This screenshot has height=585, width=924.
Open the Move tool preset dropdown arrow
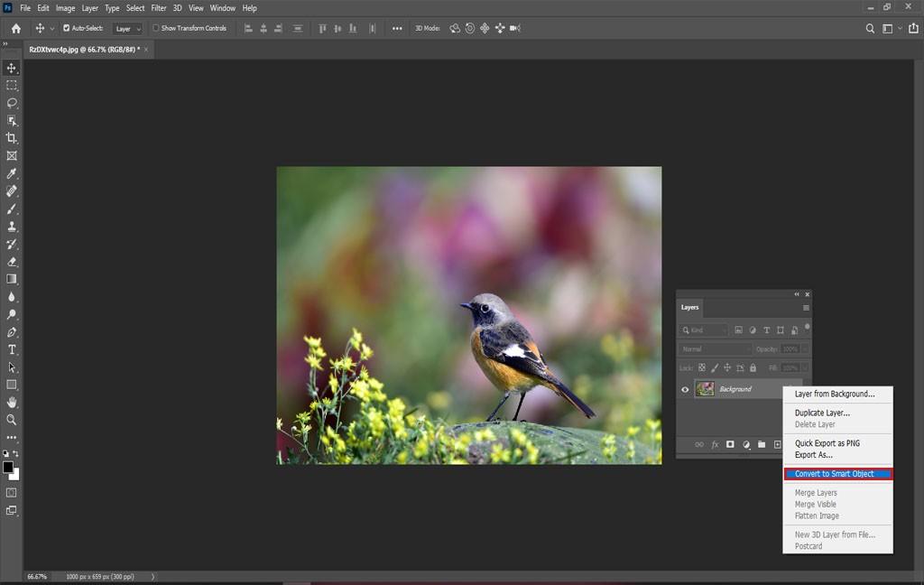[51, 28]
